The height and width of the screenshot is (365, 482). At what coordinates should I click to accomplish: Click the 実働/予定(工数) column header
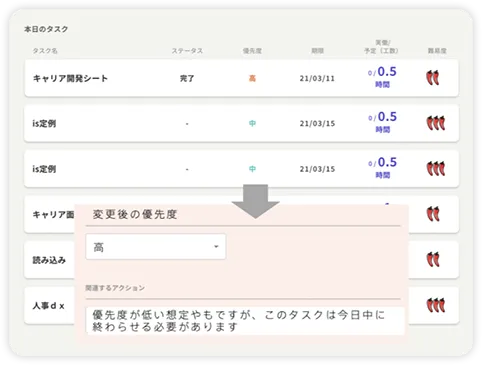point(382,47)
